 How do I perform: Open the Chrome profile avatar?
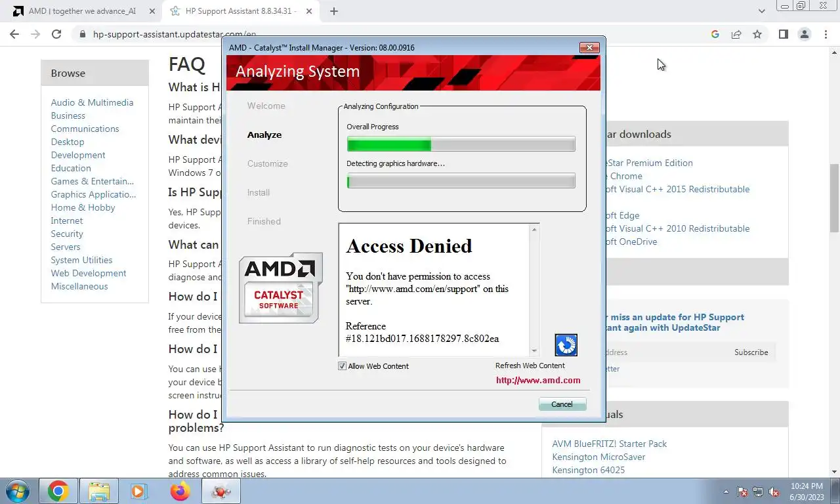point(804,34)
